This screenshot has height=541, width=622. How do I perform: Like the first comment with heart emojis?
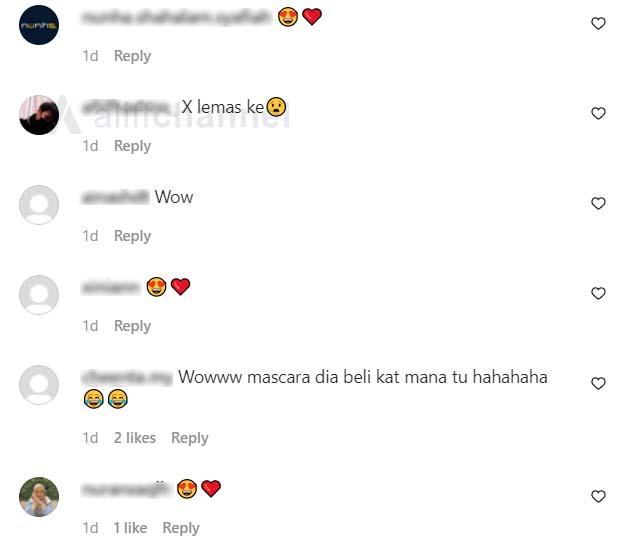point(598,23)
